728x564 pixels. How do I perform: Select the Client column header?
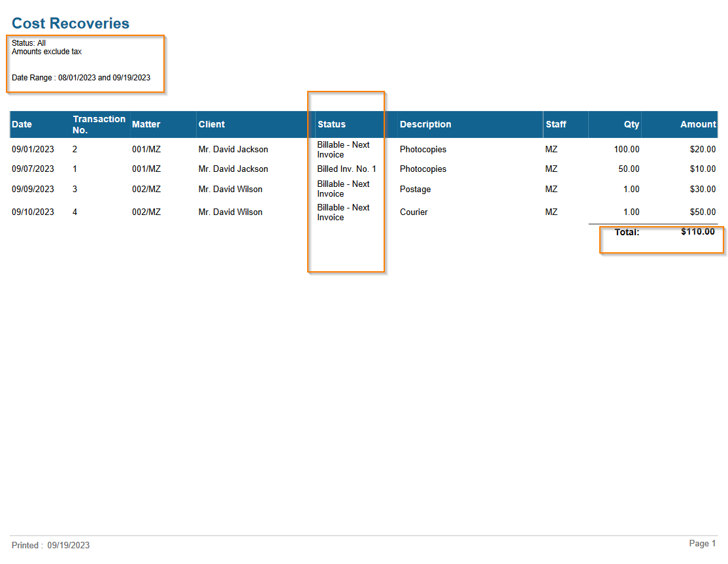pos(212,124)
